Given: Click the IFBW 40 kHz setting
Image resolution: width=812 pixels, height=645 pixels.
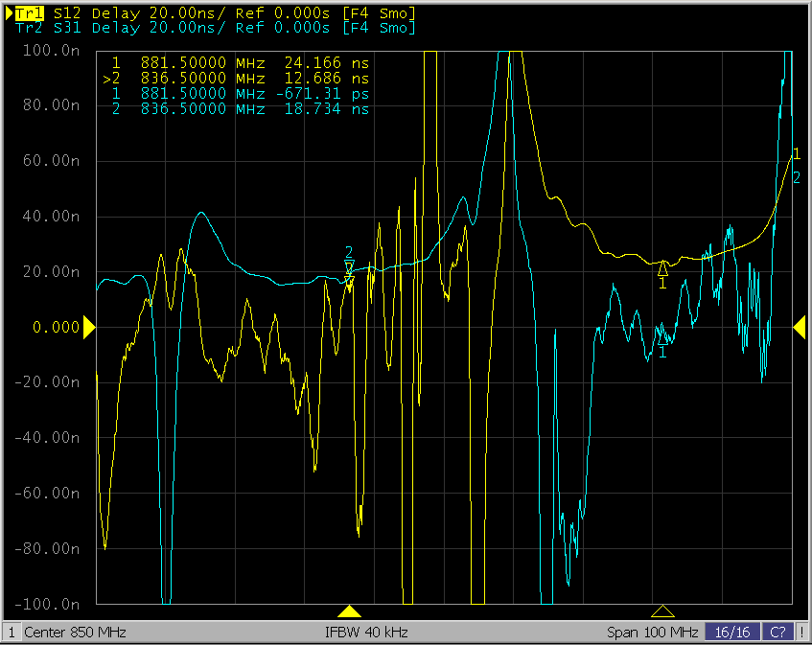Looking at the screenshot, I should pyautogui.click(x=366, y=633).
